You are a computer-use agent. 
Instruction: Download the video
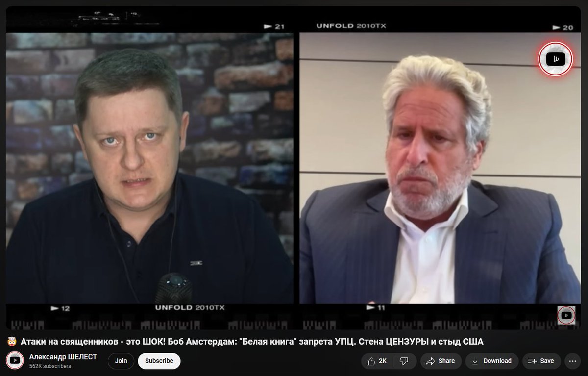[492, 361]
